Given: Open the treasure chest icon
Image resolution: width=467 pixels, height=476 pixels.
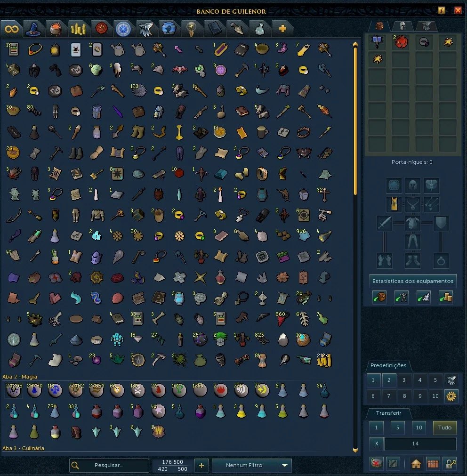Looking at the screenshot, I should (433, 464).
